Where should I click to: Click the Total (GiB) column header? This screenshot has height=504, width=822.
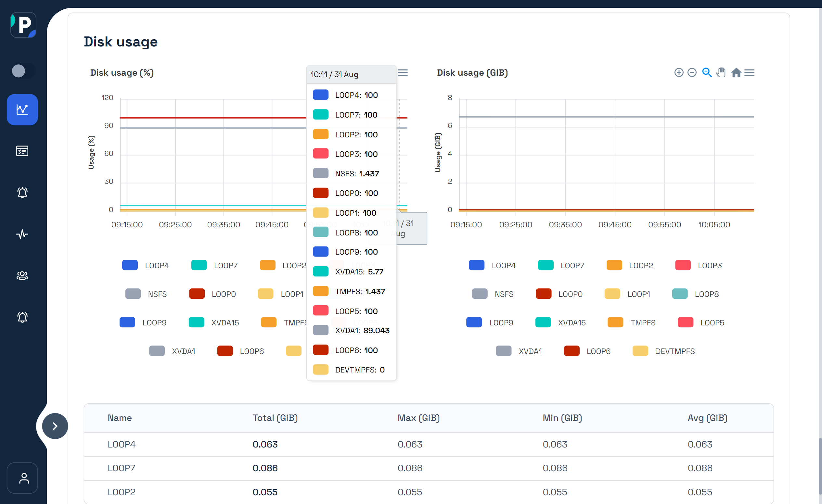[x=275, y=418]
